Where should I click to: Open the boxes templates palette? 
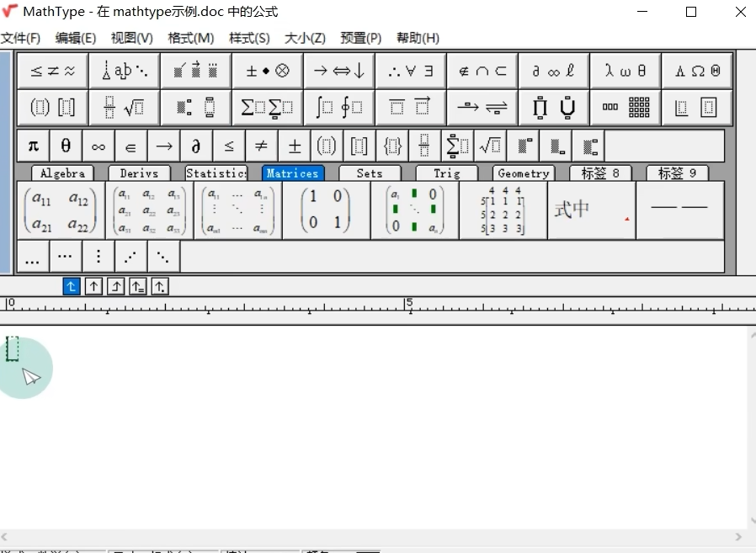pos(697,107)
